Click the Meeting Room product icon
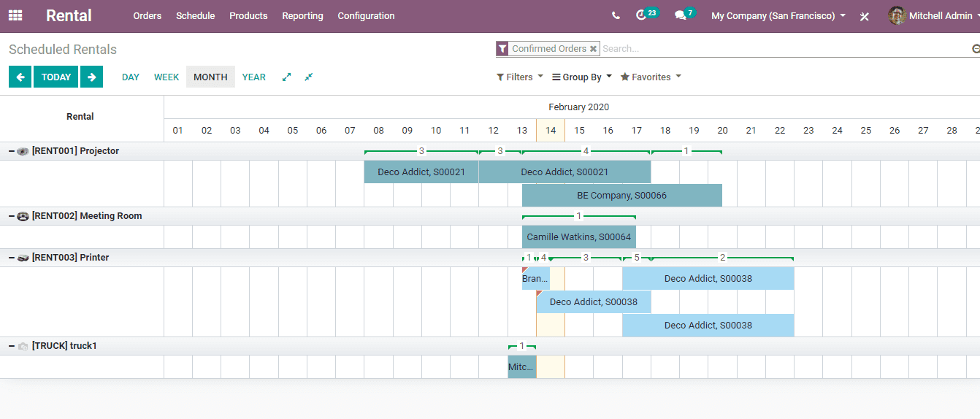Image resolution: width=980 pixels, height=419 pixels. [23, 216]
